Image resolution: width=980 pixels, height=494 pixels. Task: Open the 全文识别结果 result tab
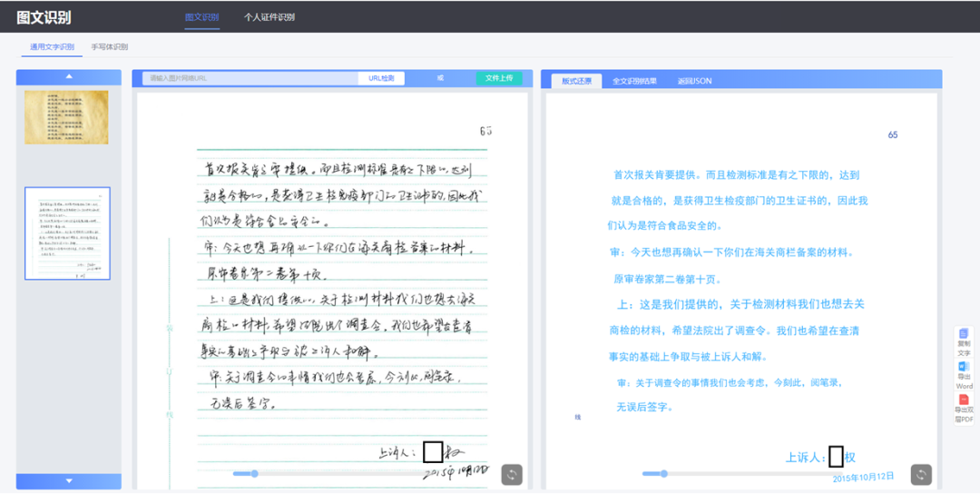point(634,81)
